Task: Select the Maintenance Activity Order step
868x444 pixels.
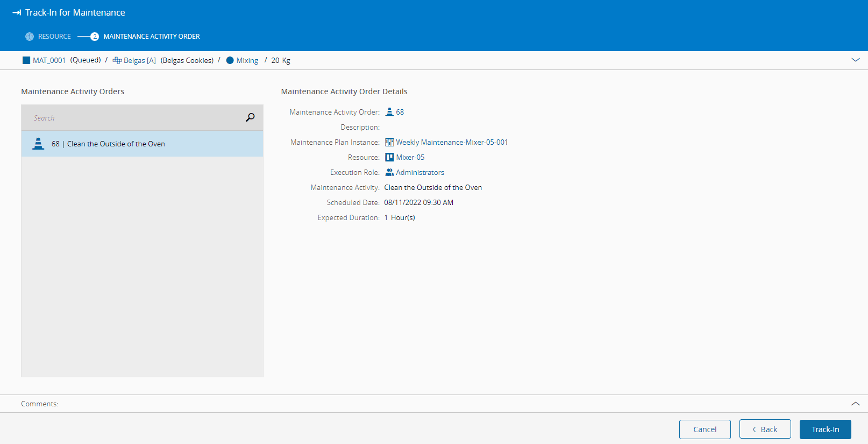Action: pos(151,37)
